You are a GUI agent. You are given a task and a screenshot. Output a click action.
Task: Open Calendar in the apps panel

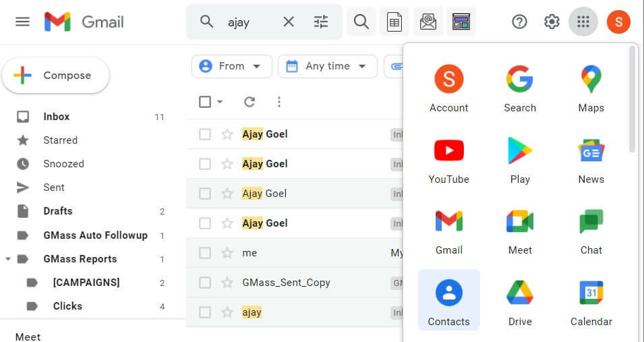591,302
